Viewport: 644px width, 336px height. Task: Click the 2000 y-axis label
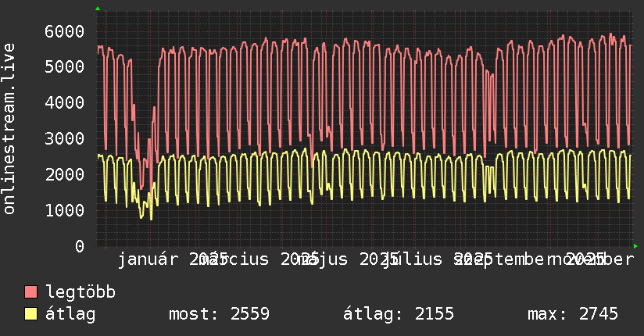(63, 174)
